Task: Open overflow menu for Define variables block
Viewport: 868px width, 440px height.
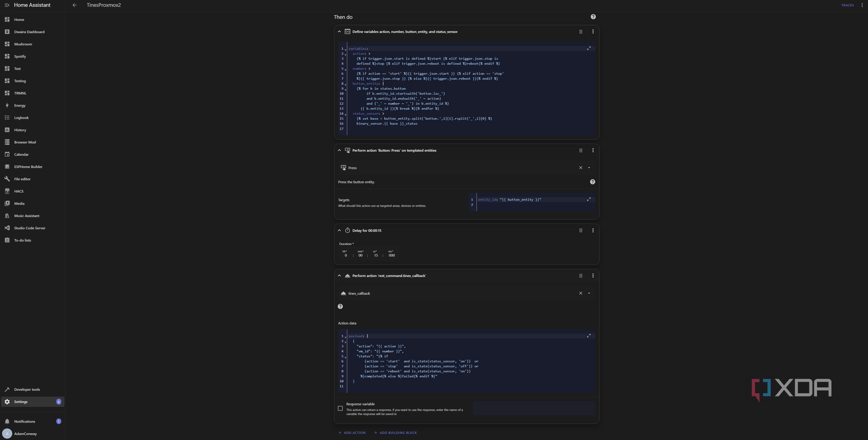Action: tap(593, 32)
